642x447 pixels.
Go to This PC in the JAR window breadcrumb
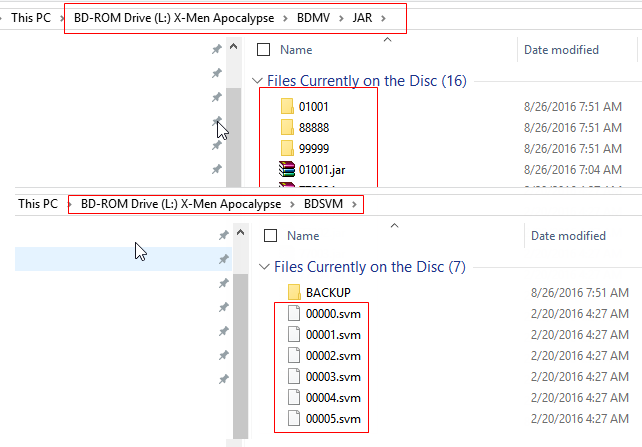tap(31, 18)
